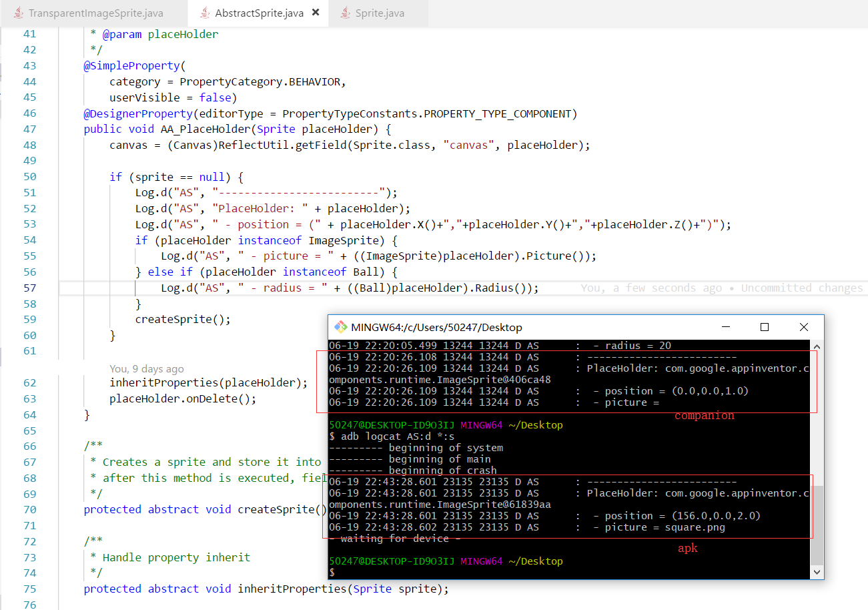Click the terminal scrollbar thumb

[817, 524]
